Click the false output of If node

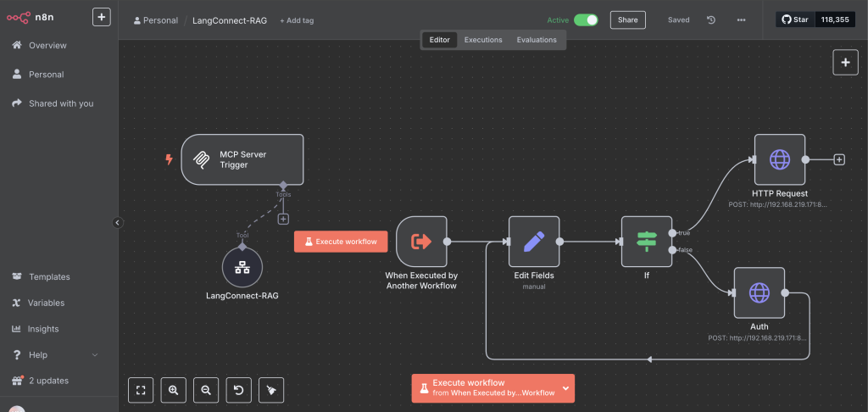672,250
